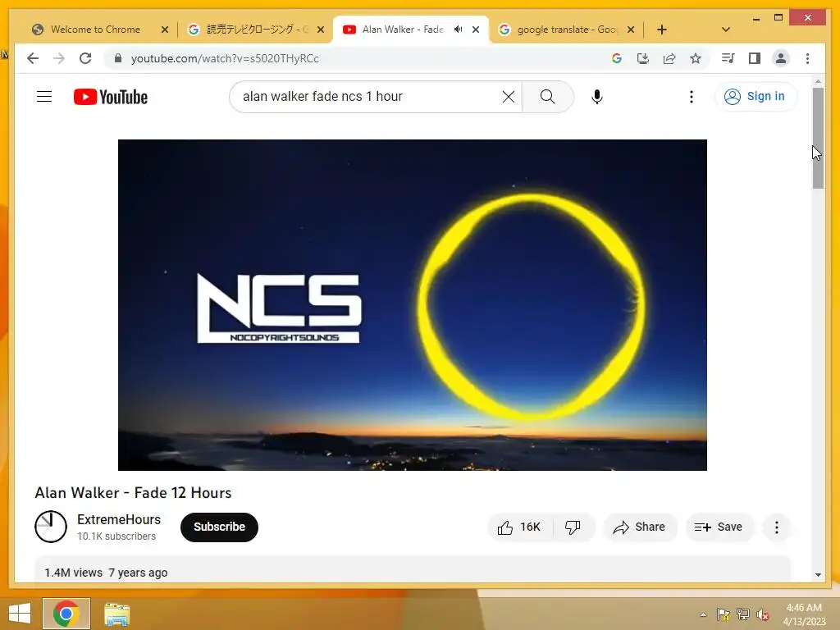
Task: Close the google translate tab
Action: click(631, 30)
